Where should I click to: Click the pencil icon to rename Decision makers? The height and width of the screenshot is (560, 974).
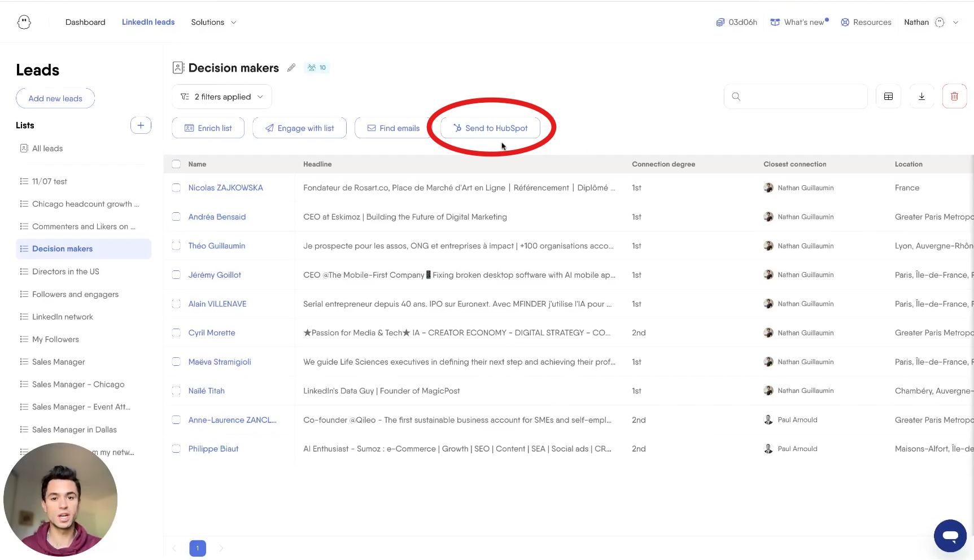click(291, 68)
